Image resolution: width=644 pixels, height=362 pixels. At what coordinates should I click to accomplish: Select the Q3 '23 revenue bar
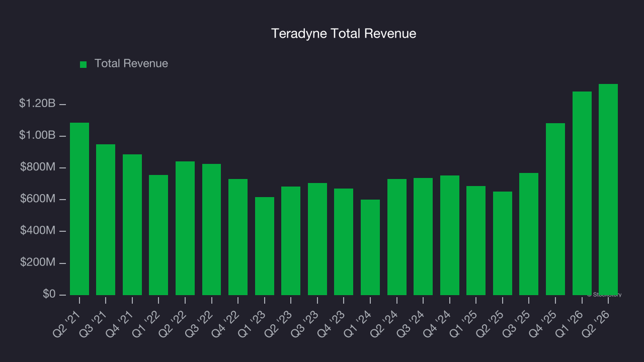pyautogui.click(x=317, y=239)
